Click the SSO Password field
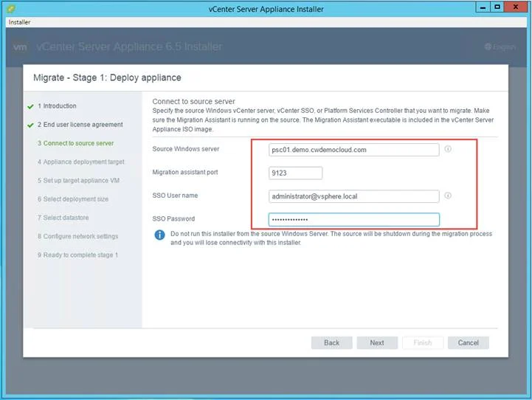 (354, 219)
